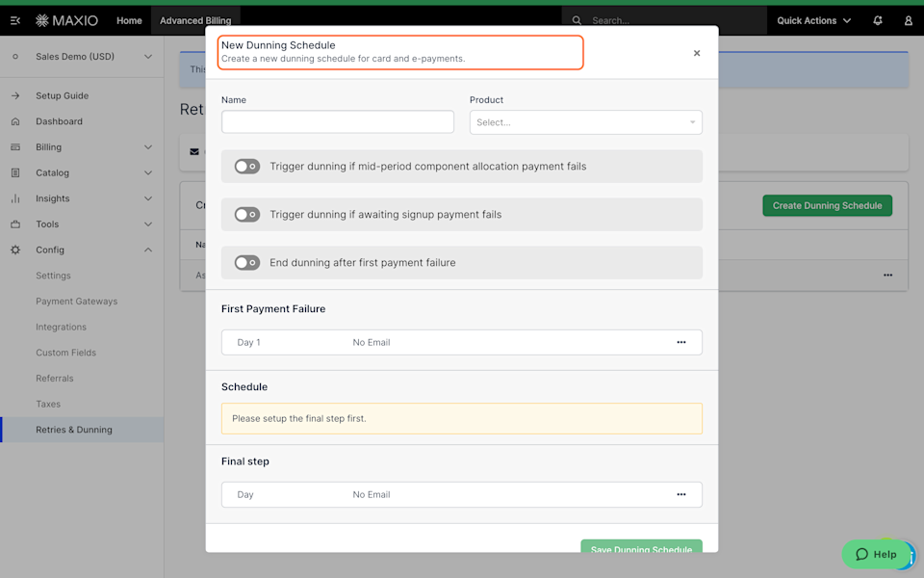924x578 pixels.
Task: Open the user profile icon
Action: (x=908, y=20)
